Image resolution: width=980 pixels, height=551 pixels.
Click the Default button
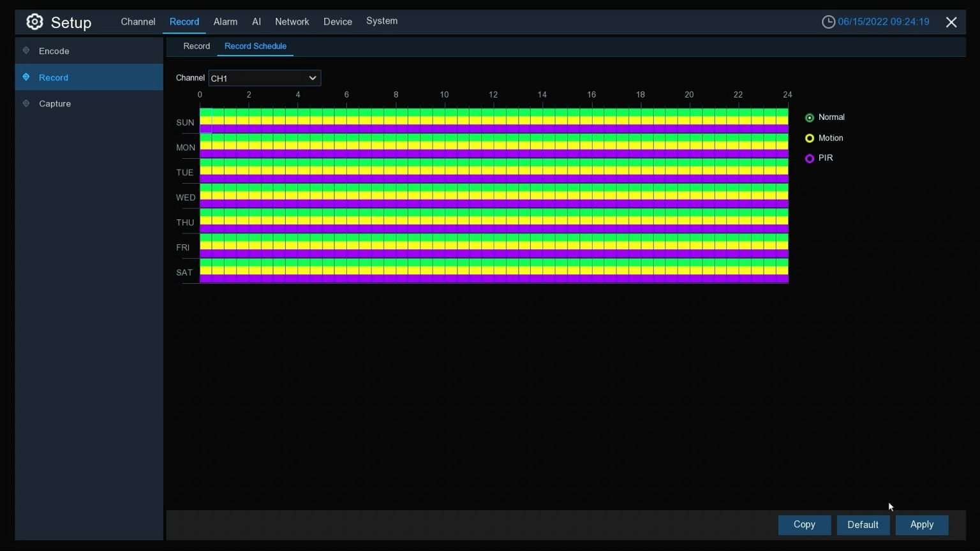coord(863,525)
